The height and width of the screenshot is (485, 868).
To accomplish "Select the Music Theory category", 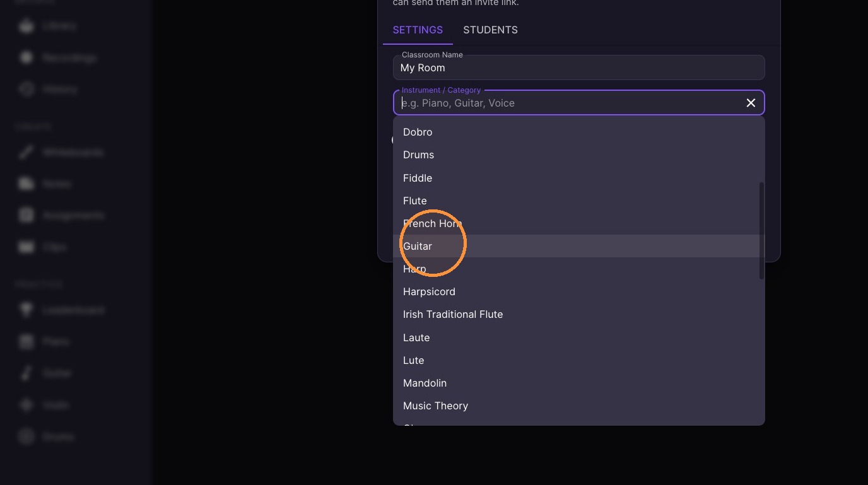I will [578, 406].
